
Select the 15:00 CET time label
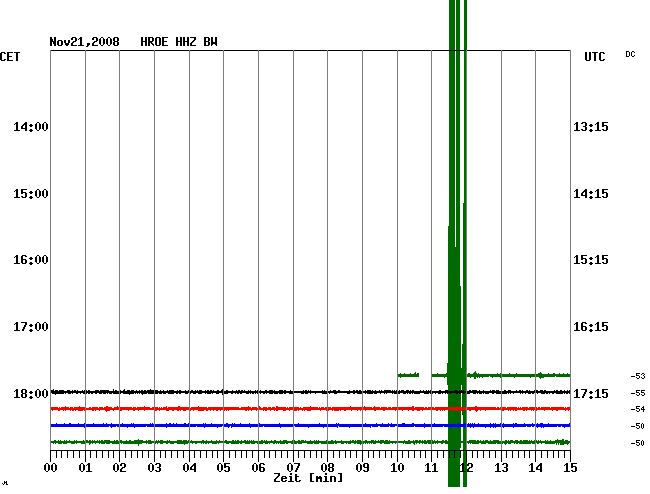click(x=31, y=194)
